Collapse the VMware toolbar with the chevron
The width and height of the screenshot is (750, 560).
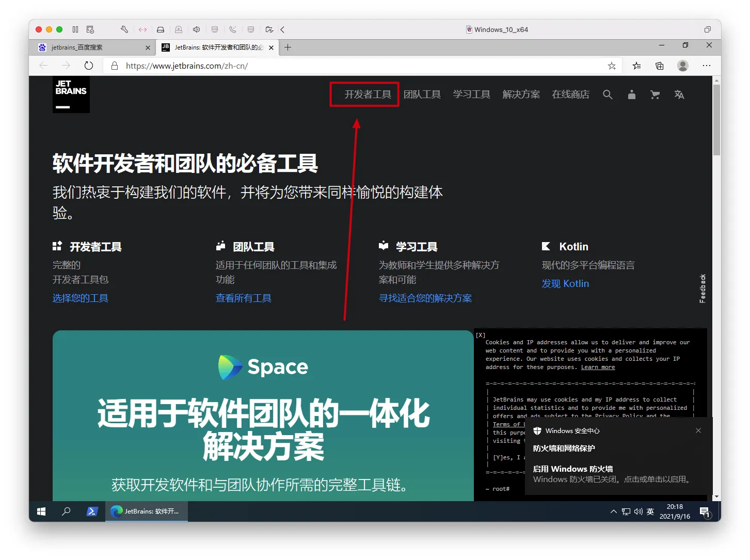(282, 29)
